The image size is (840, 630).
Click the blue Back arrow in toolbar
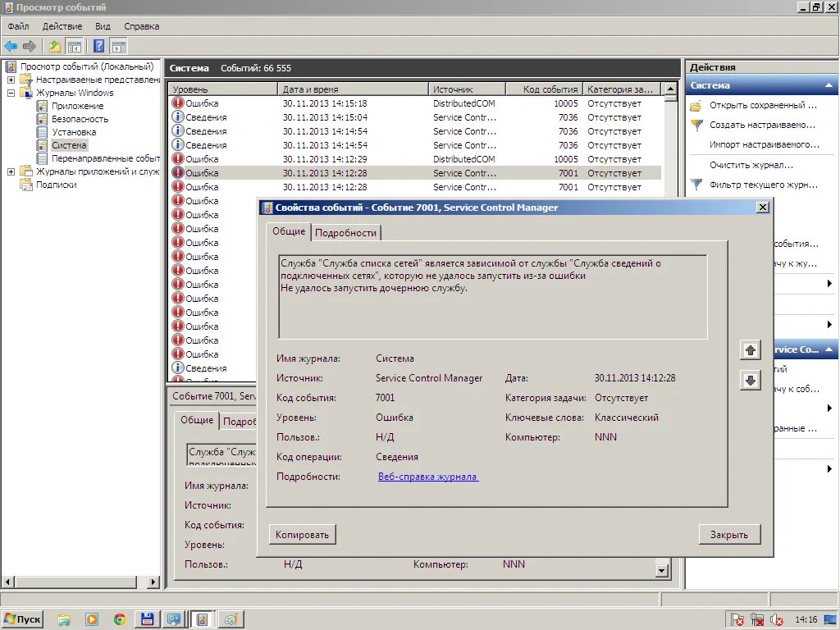tap(11, 46)
